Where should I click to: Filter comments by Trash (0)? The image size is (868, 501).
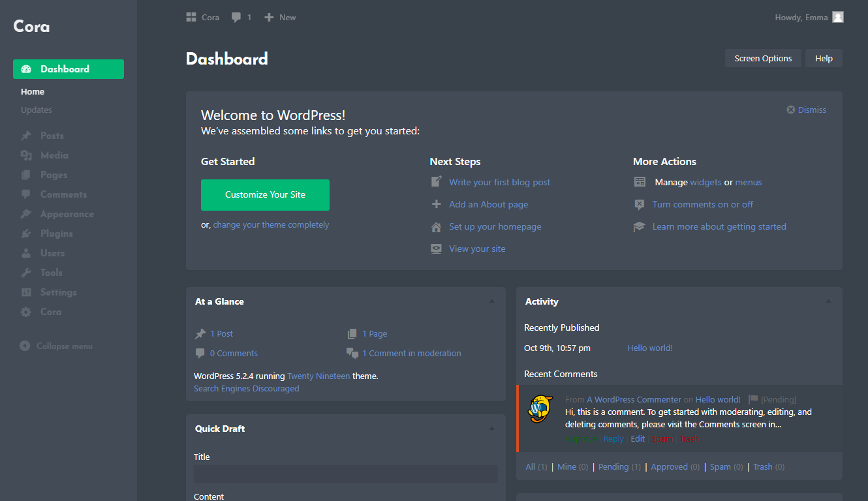coord(769,467)
